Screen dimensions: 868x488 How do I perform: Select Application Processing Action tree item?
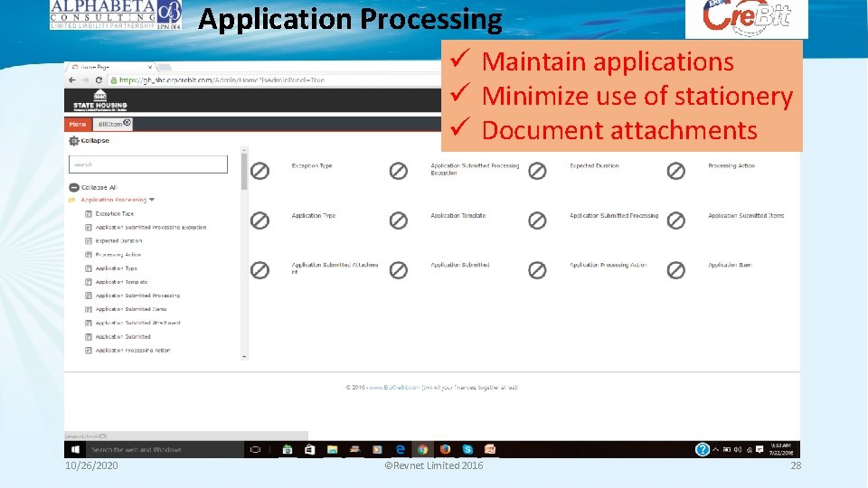tap(132, 351)
